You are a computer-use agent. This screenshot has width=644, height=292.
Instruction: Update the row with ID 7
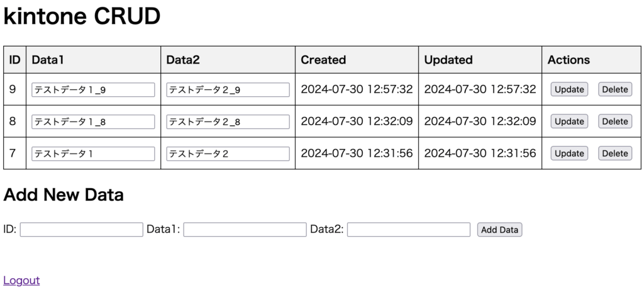tap(569, 154)
